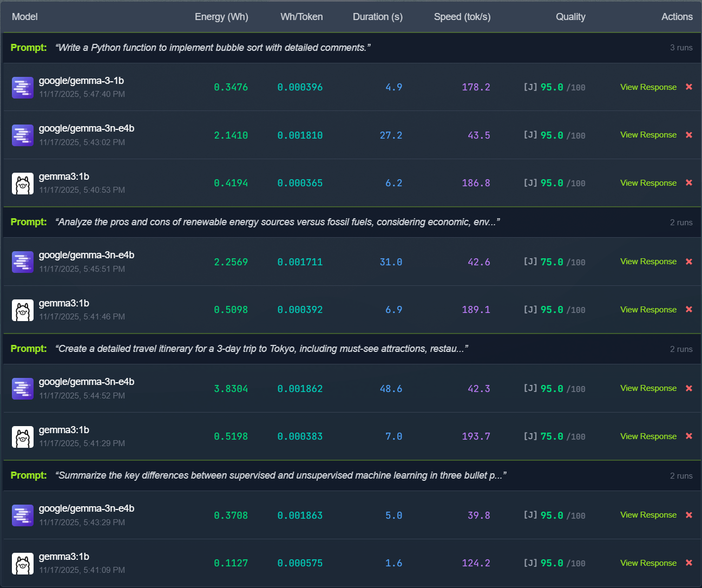
Task: Click the red X to delete the google/gemma-3-1b run
Action: pos(688,87)
